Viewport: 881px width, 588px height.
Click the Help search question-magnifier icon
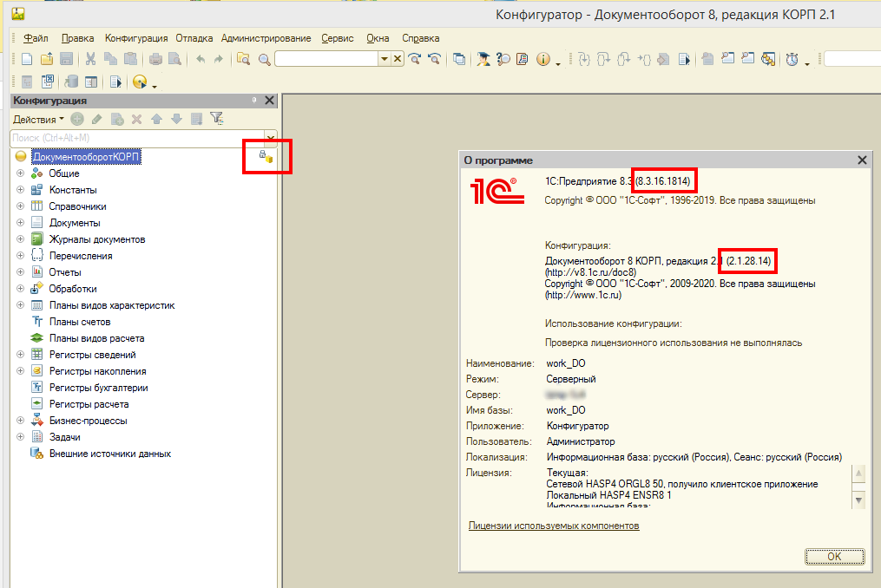[x=503, y=59]
